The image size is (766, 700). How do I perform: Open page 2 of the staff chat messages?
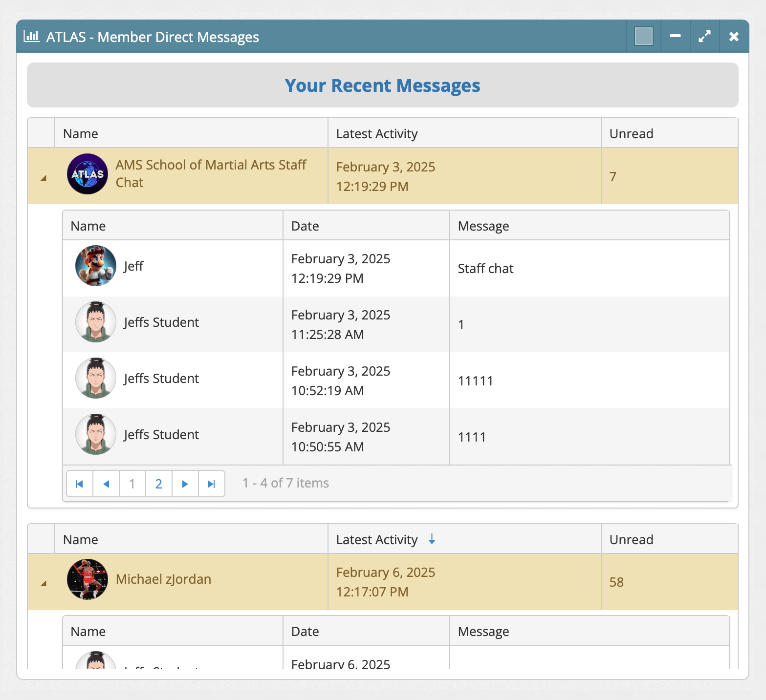click(158, 484)
